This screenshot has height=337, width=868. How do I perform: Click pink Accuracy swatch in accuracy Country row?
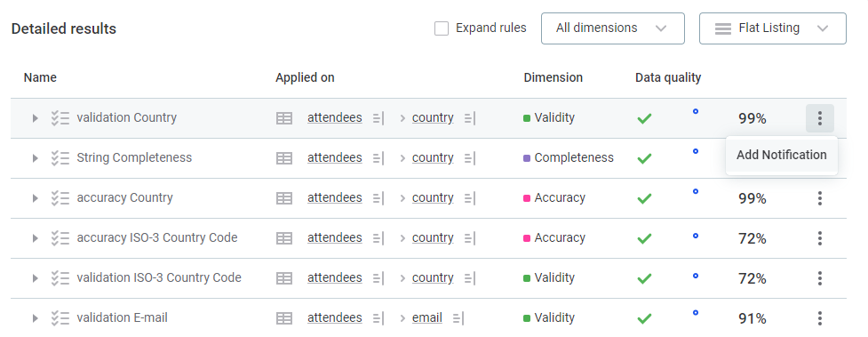click(x=527, y=198)
